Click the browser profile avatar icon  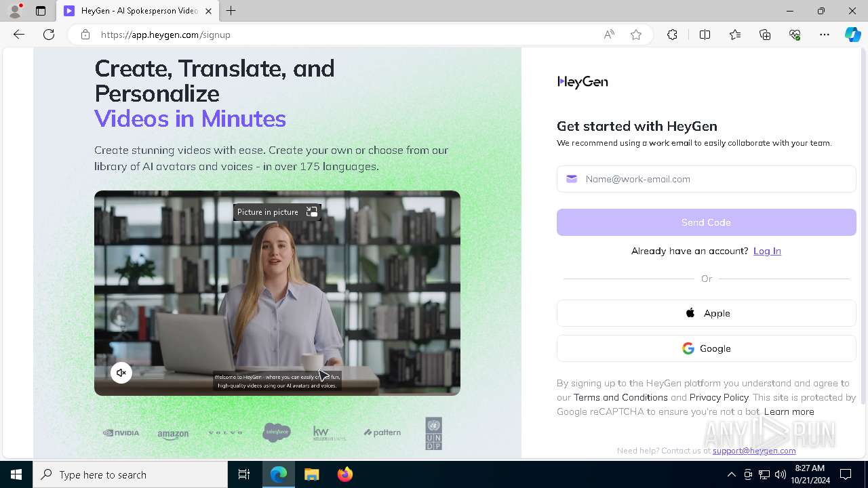[15, 11]
